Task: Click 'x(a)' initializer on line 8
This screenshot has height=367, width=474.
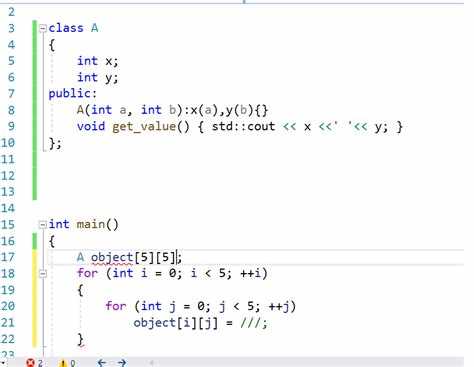Action: pos(204,110)
